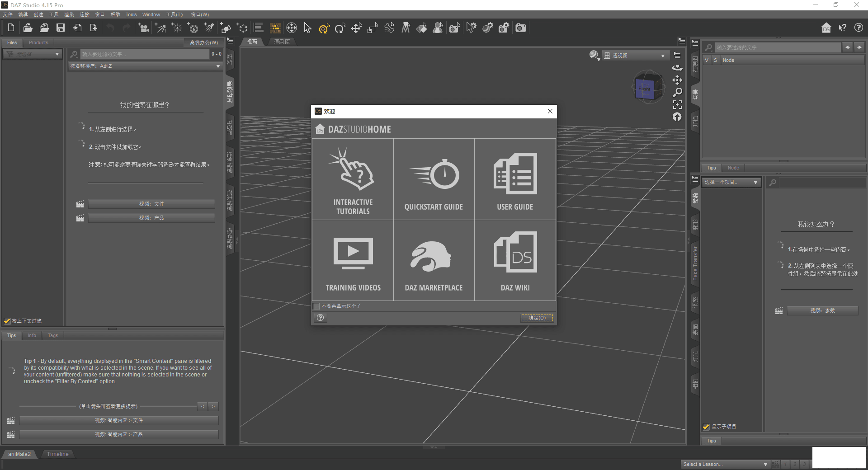The image size is (868, 470).
Task: Select the Spot Render camera tool
Action: coord(454,28)
